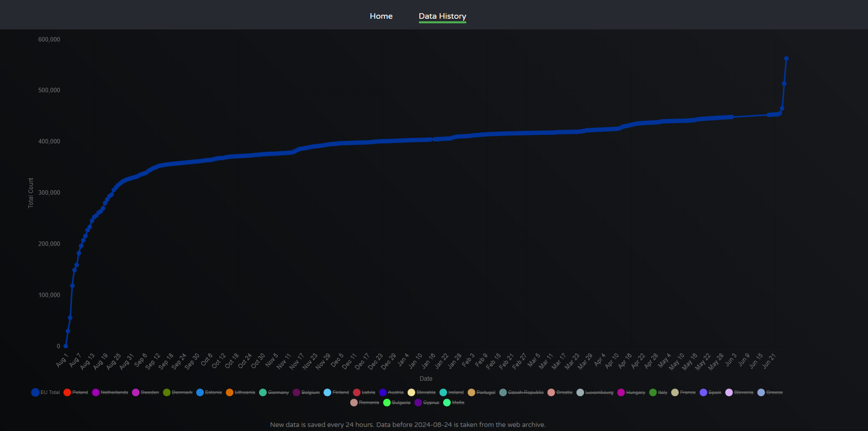Toggle the EU Total series in legend
This screenshot has height=431, width=868.
point(46,392)
